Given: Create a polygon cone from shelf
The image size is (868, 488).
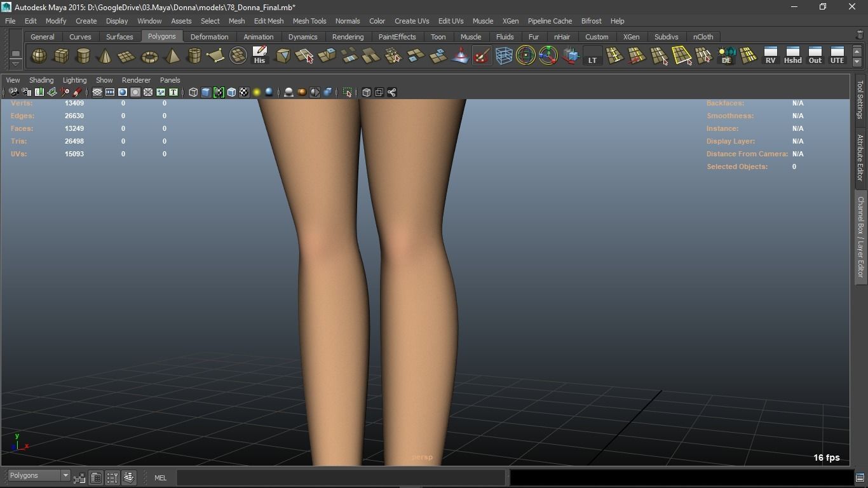Looking at the screenshot, I should (105, 56).
